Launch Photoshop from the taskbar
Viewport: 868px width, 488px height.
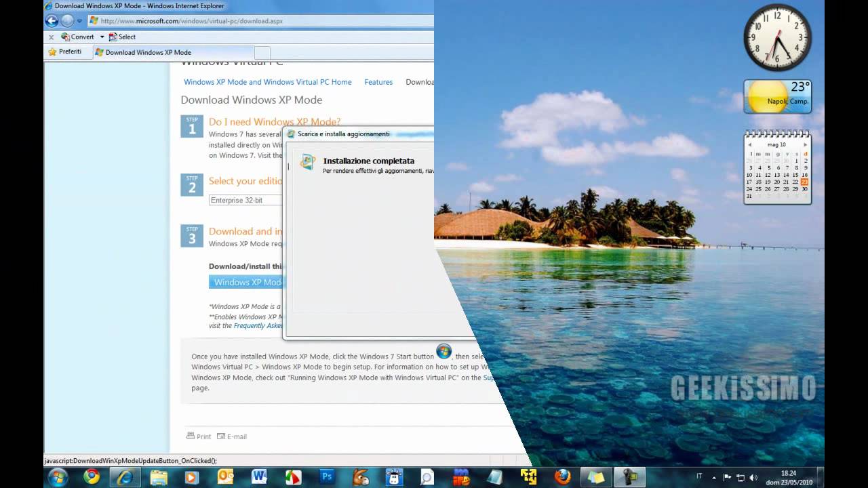(327, 477)
